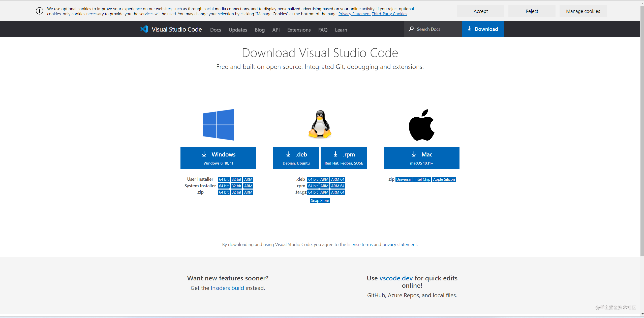Viewport: 644px width, 318px height.
Task: Open the privacy statement link below downloads
Action: coord(400,245)
